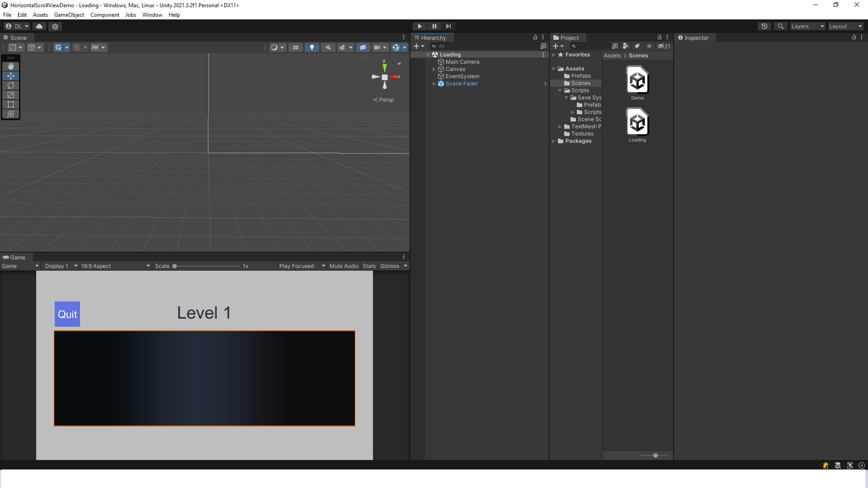Select the Hand tool in the Scene toolbar
Image resolution: width=868 pixels, height=488 pixels.
[11, 66]
